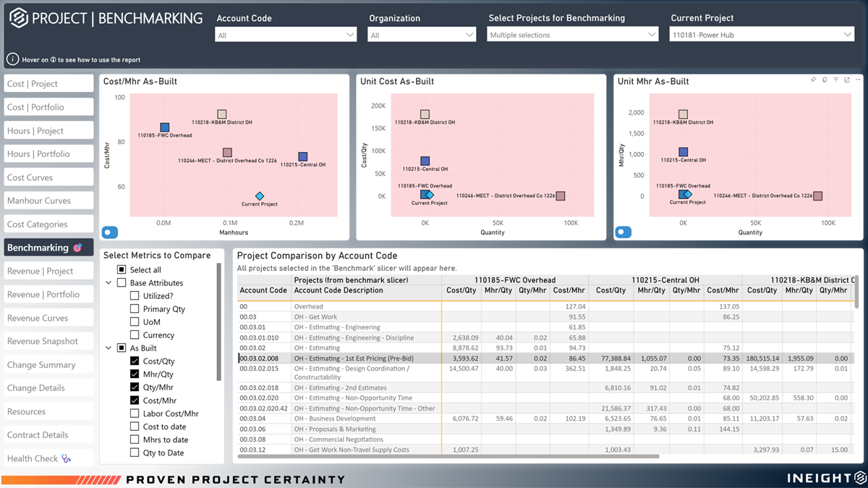
Task: Enable the Labor Cost/Mhr checkbox
Action: (135, 413)
